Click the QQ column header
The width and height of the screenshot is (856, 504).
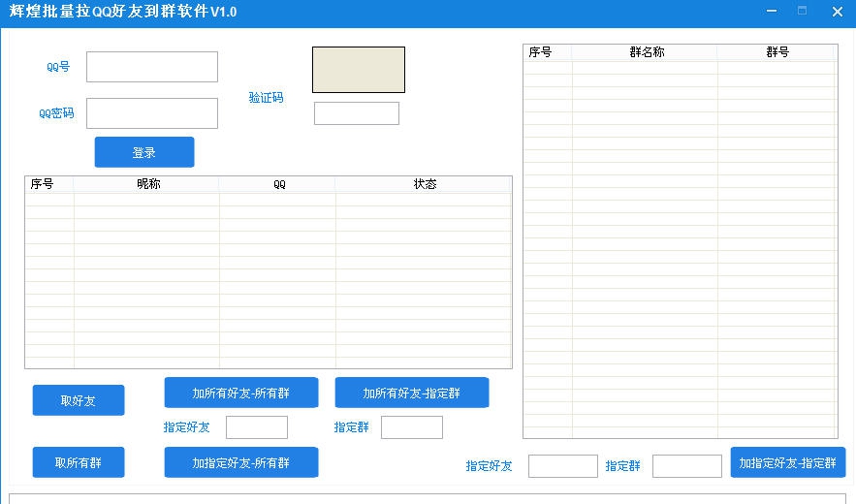(x=277, y=184)
